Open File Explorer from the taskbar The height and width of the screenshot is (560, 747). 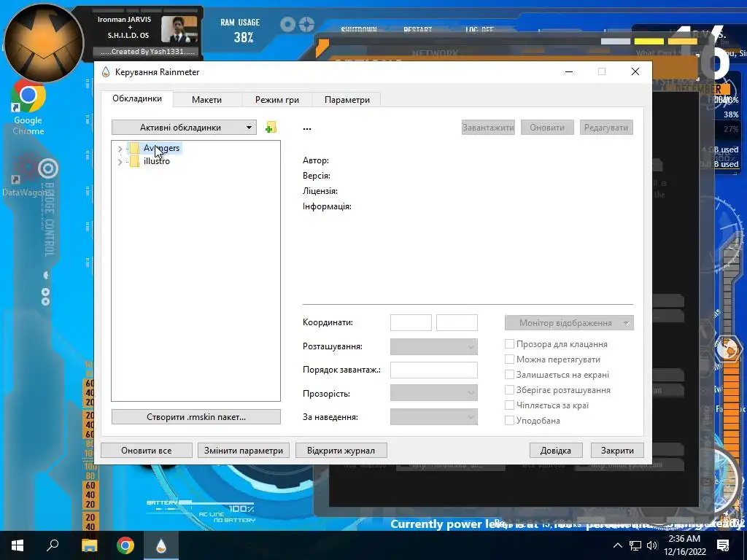point(89,545)
